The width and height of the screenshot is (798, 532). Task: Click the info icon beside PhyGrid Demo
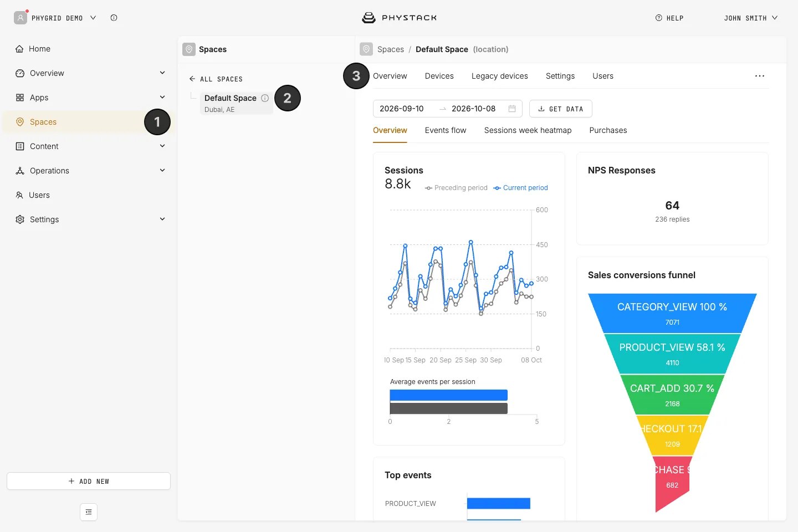point(114,18)
